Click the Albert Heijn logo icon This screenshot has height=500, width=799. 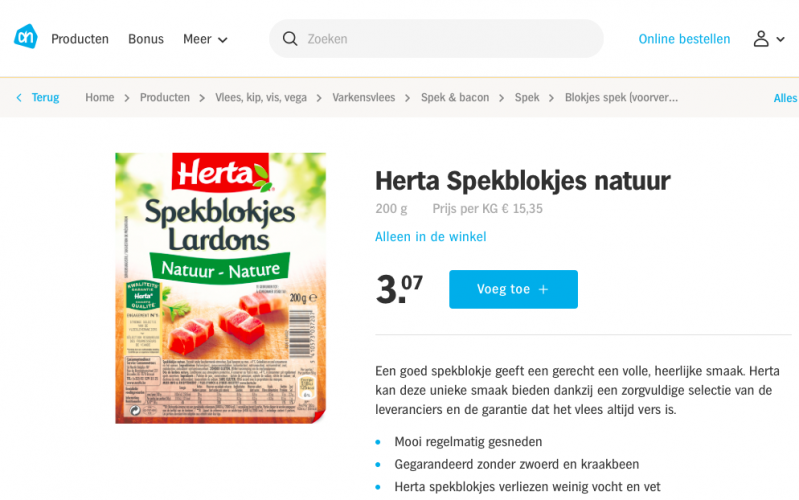(25, 37)
